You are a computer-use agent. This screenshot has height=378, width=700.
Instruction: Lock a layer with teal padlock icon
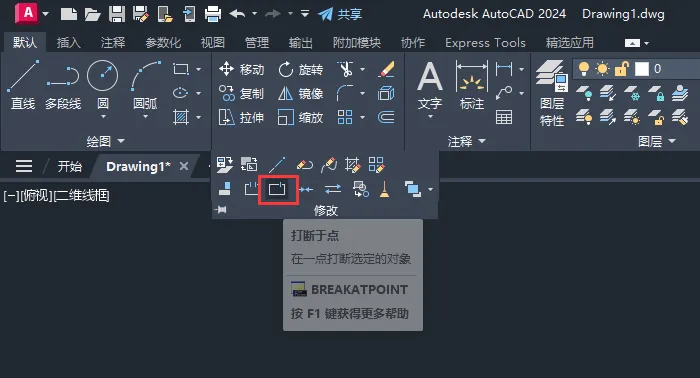[656, 94]
